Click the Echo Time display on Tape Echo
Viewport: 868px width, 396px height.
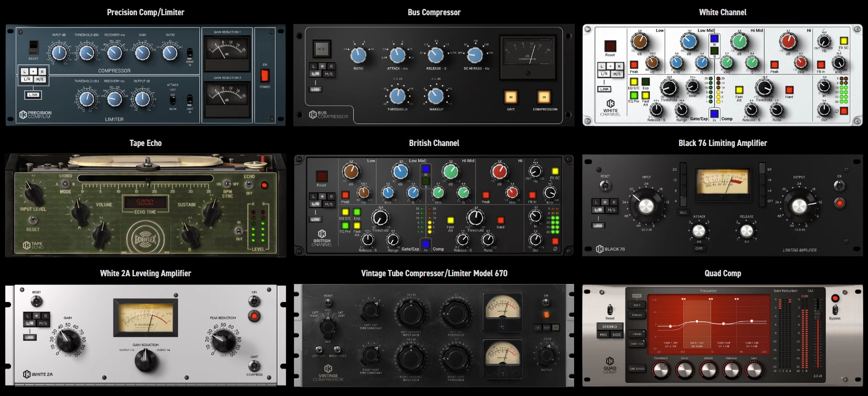point(145,202)
